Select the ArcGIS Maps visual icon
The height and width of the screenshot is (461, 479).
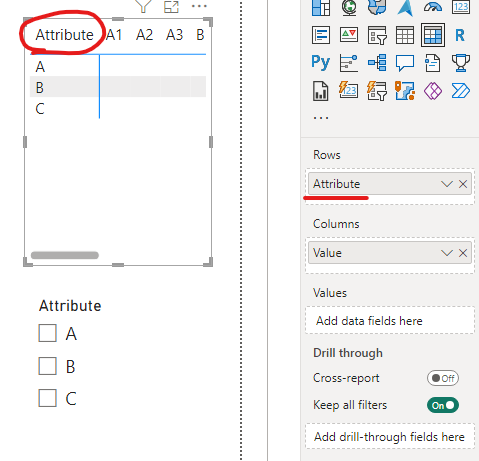click(x=405, y=91)
